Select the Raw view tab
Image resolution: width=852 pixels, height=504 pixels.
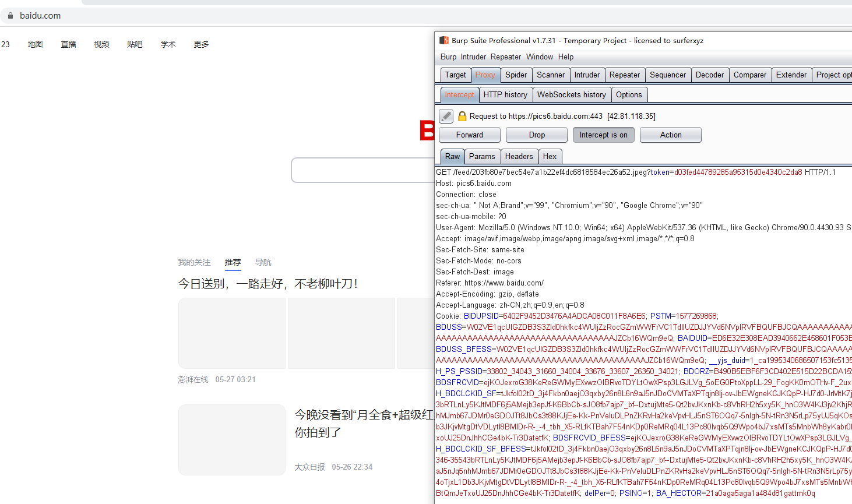click(452, 156)
